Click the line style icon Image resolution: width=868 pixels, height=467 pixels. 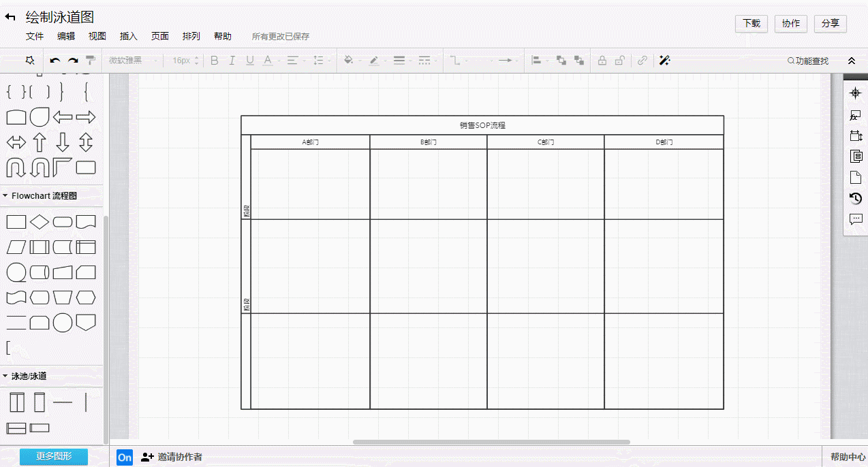pyautogui.click(x=400, y=61)
